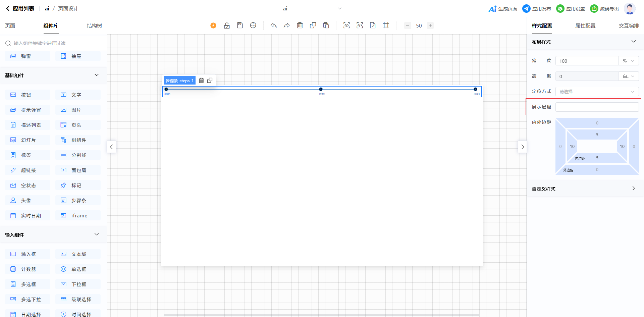Click the unlock icon in toolbar

coord(227,25)
